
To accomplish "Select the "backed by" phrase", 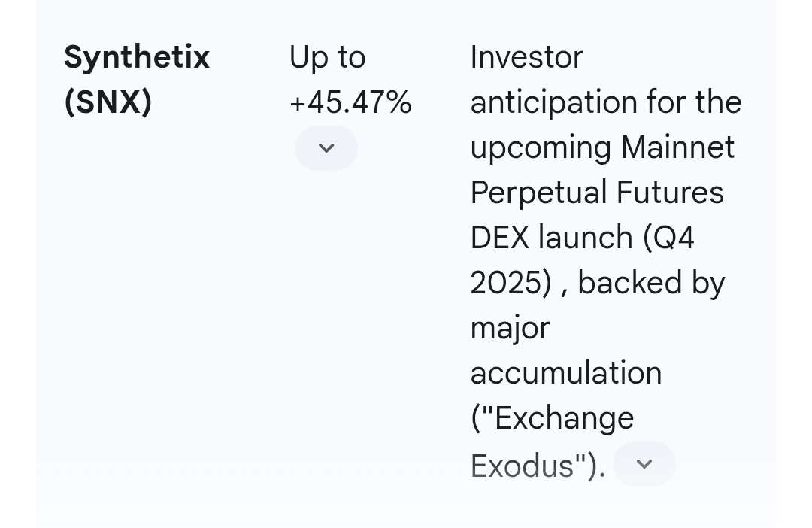I will click(651, 284).
